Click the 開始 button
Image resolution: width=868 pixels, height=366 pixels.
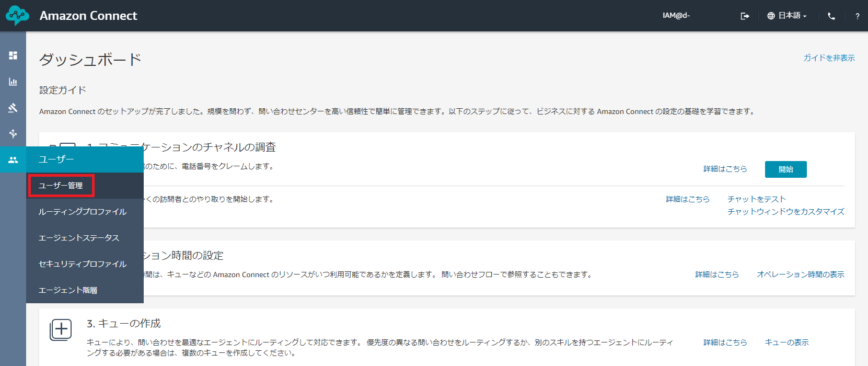[786, 169]
